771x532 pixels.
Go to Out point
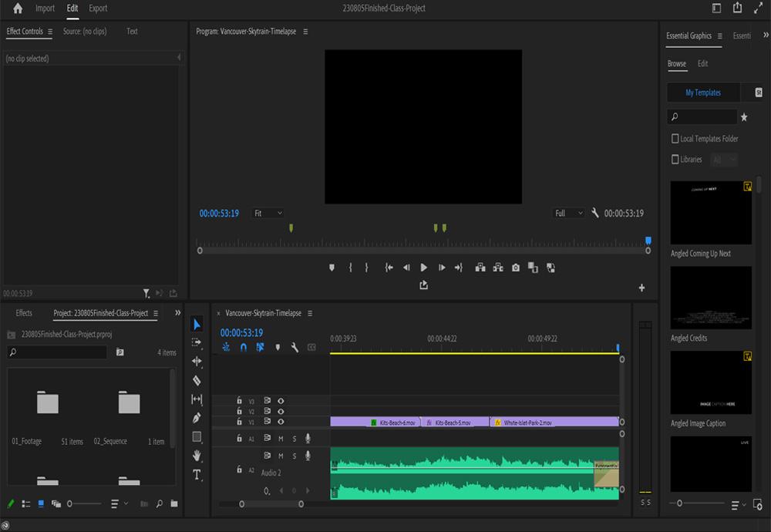pyautogui.click(x=458, y=268)
